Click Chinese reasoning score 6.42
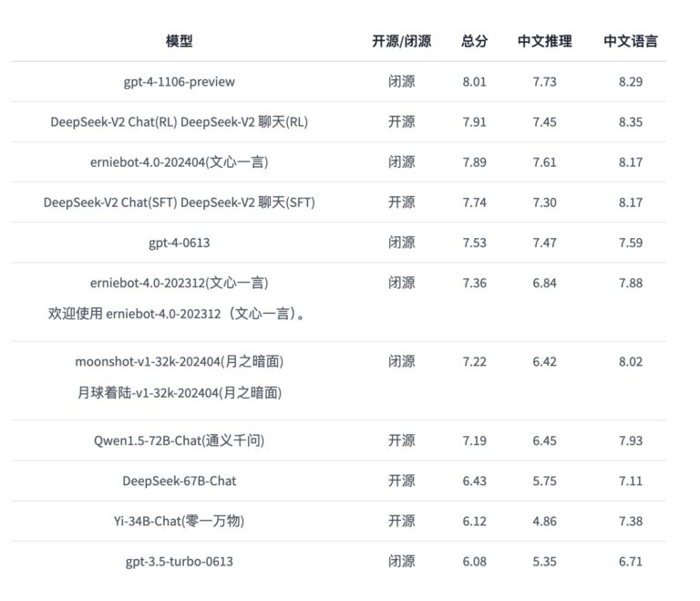This screenshot has width=700, height=601. click(x=545, y=361)
